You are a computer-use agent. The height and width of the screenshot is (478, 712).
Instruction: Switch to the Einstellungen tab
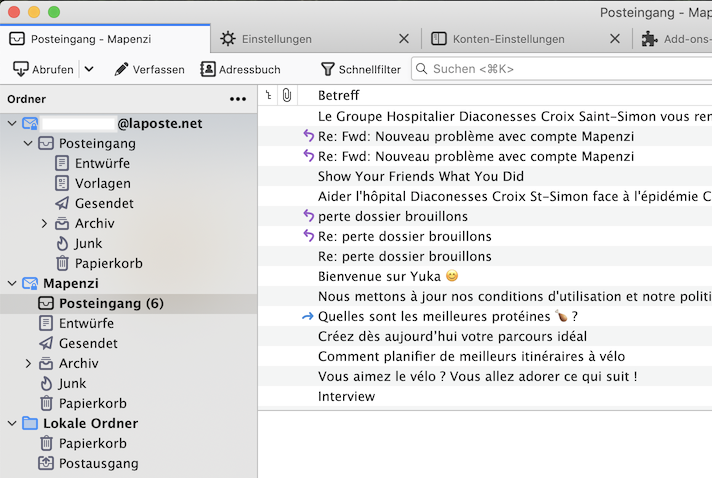pos(266,39)
